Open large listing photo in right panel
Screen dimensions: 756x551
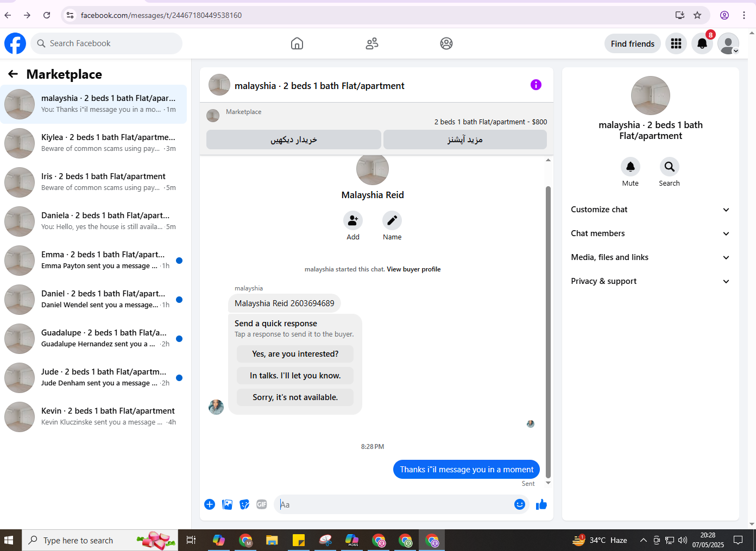coord(650,96)
